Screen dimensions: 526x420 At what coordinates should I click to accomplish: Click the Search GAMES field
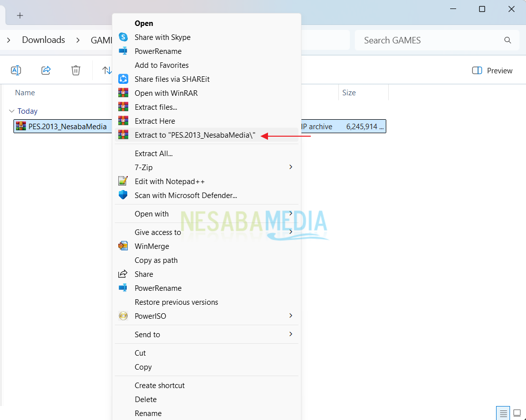pyautogui.click(x=437, y=40)
